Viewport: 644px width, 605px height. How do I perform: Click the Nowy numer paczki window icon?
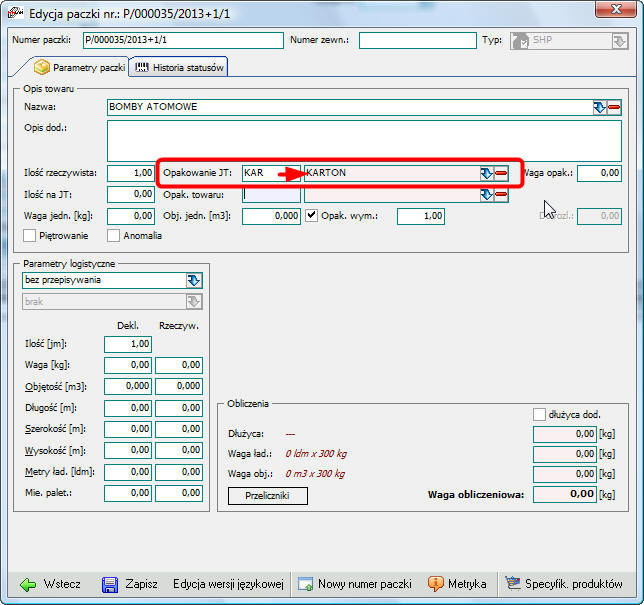[x=306, y=584]
